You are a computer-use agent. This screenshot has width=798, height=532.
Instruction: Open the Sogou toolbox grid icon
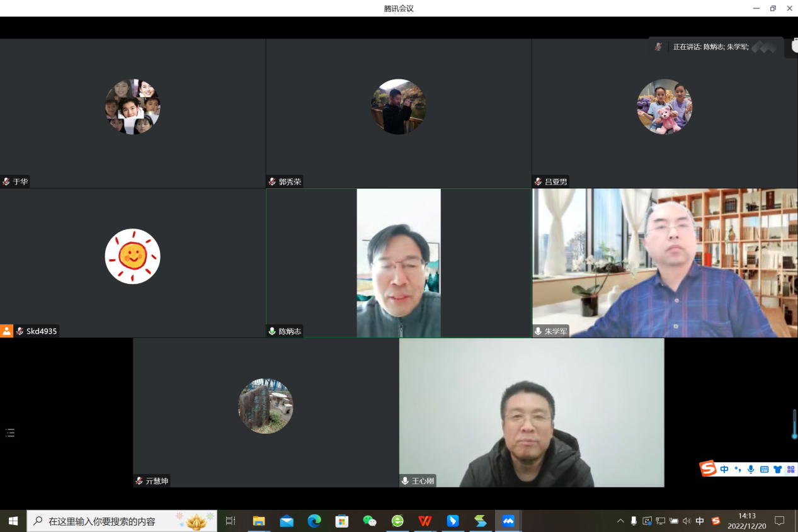(791, 469)
